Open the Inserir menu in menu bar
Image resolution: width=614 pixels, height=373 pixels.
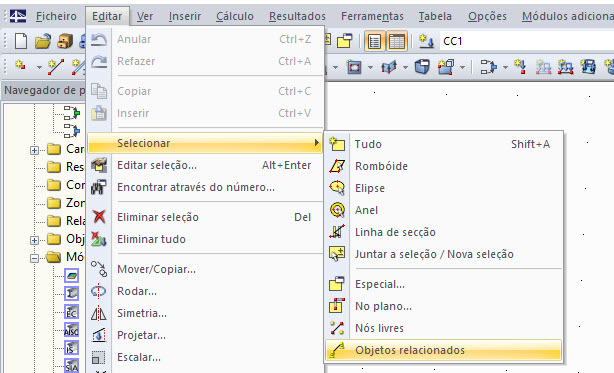[185, 16]
